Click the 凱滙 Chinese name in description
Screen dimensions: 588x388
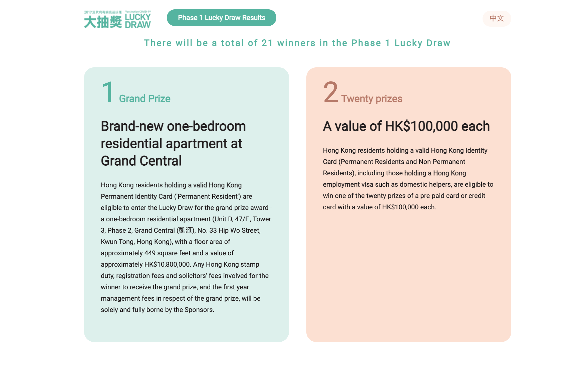click(x=185, y=230)
